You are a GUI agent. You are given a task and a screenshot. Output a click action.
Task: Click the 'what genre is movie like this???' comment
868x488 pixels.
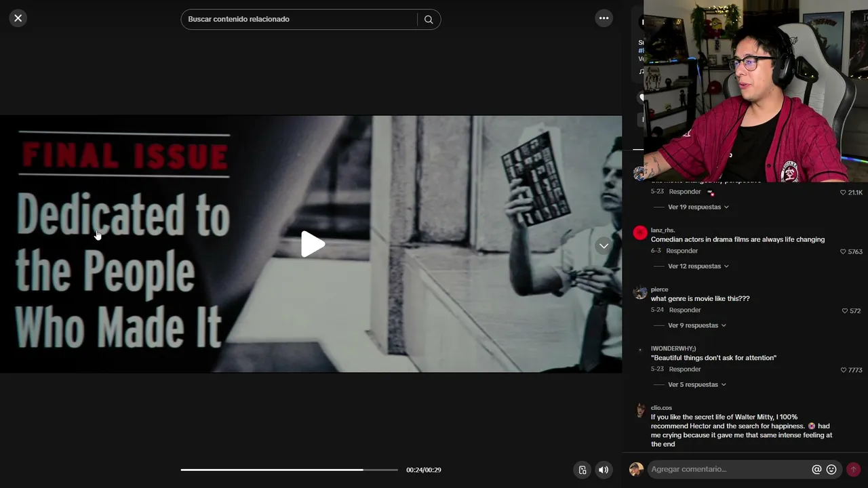(700, 298)
